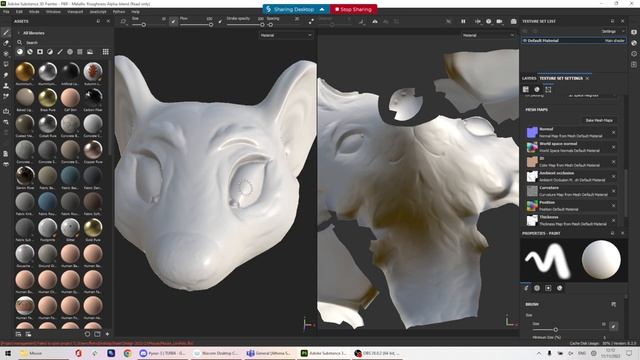
Task: Open the File menu
Action: 6,12
